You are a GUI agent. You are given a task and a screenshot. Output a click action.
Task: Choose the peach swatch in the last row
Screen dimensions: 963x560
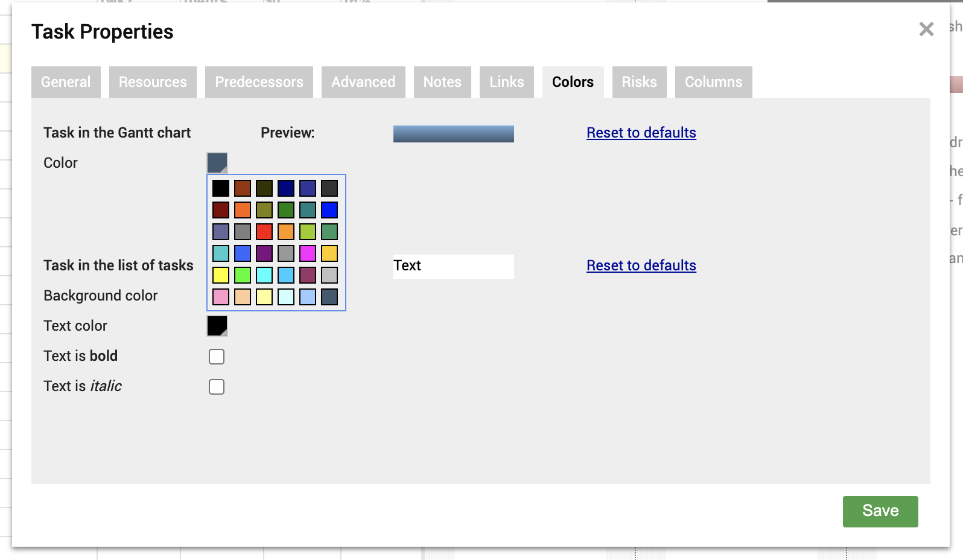tap(243, 297)
